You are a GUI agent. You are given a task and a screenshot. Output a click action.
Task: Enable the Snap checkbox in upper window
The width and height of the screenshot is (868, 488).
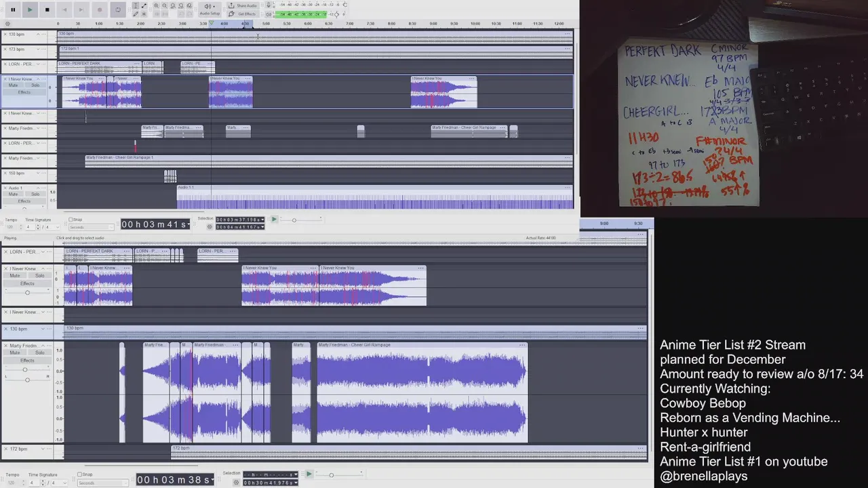(71, 220)
